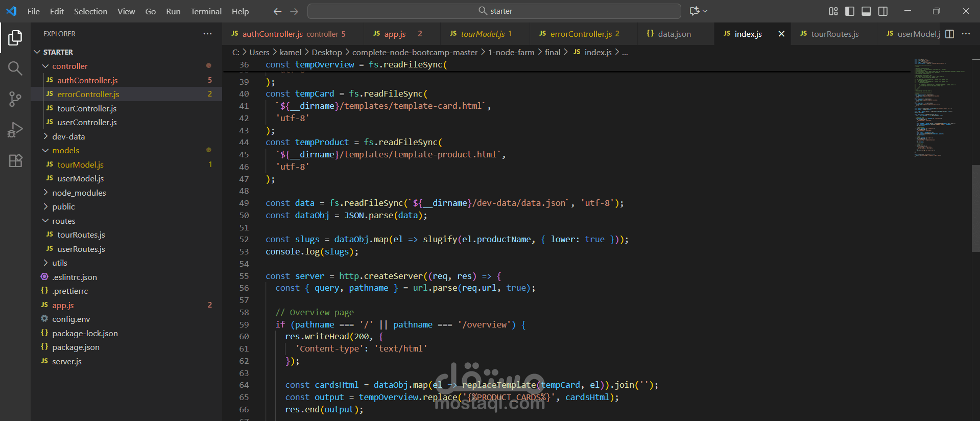Switch to the app.js tab
980x421 pixels.
[402, 34]
